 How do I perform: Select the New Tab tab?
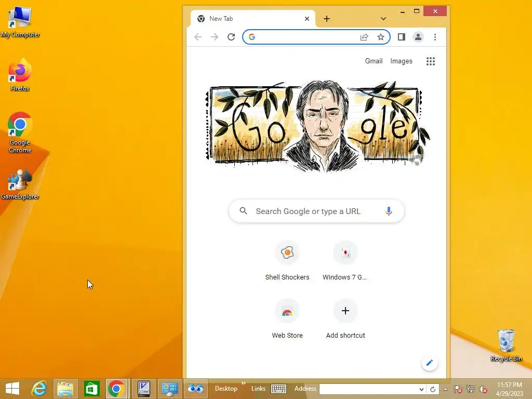point(253,19)
